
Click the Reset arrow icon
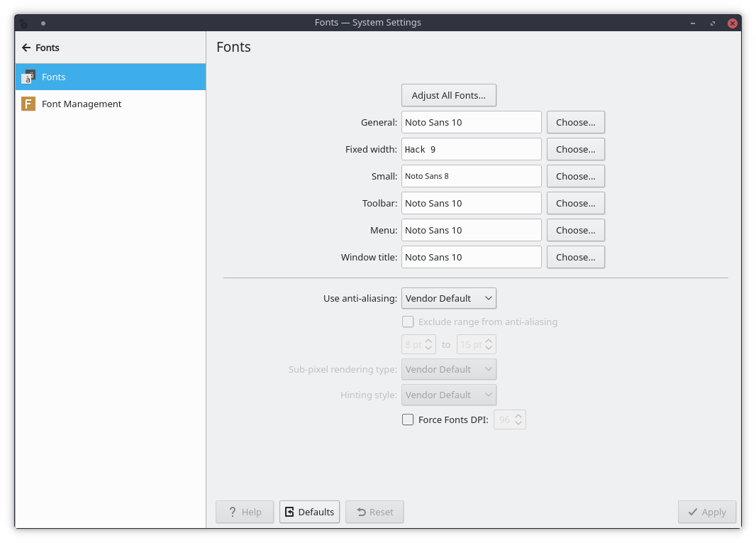[x=360, y=512]
